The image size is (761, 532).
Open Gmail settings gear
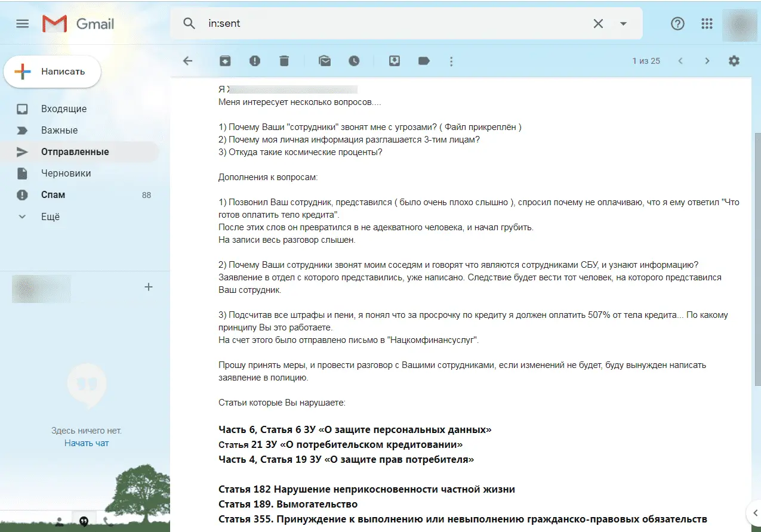tap(734, 61)
